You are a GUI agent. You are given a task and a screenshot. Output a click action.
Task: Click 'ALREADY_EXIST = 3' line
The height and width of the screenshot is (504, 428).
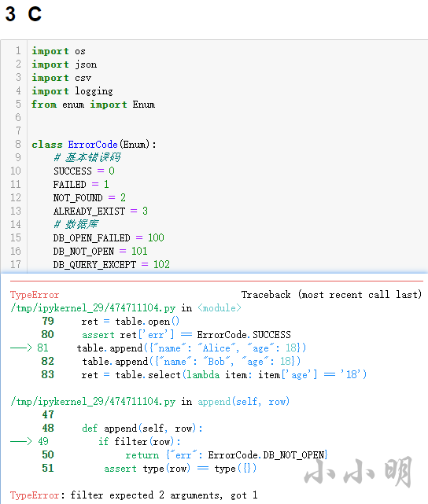[101, 212]
